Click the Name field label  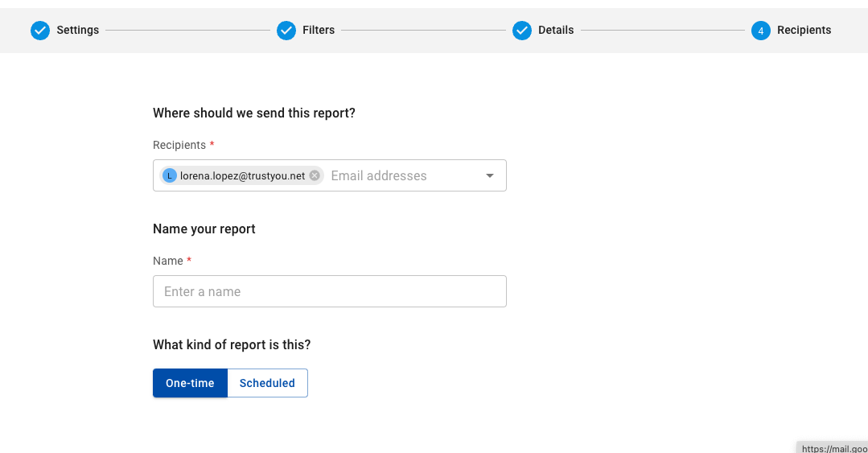168,261
